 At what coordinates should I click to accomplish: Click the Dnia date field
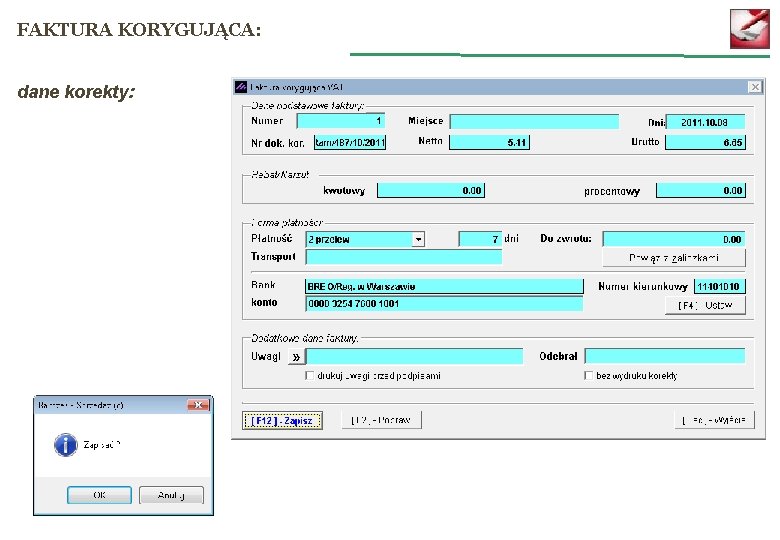pos(705,122)
